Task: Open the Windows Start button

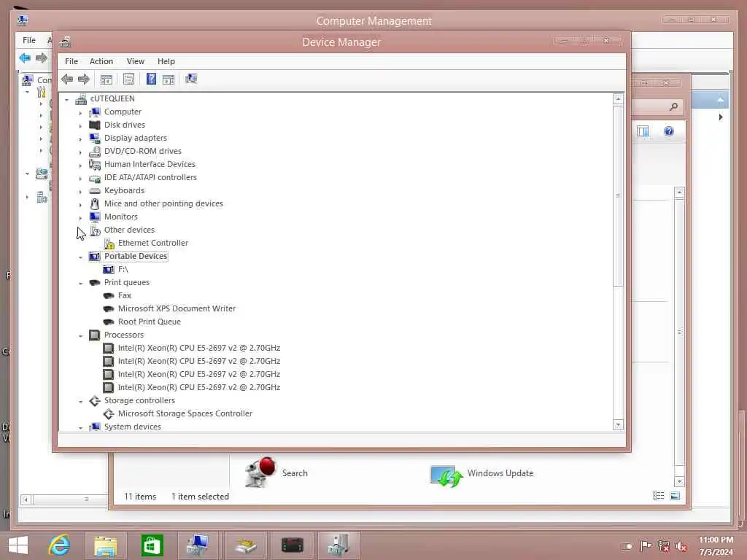Action: click(x=18, y=545)
